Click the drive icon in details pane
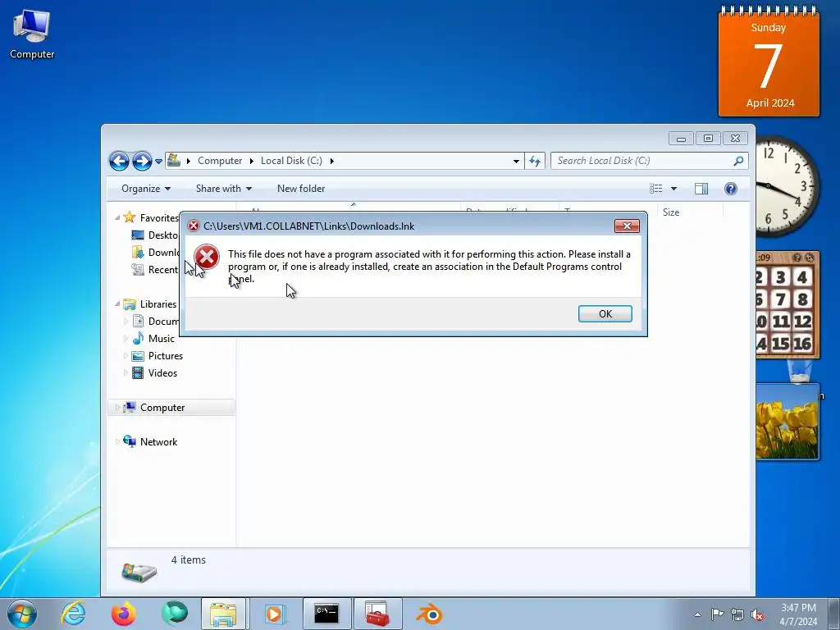840x630 pixels. [x=139, y=572]
